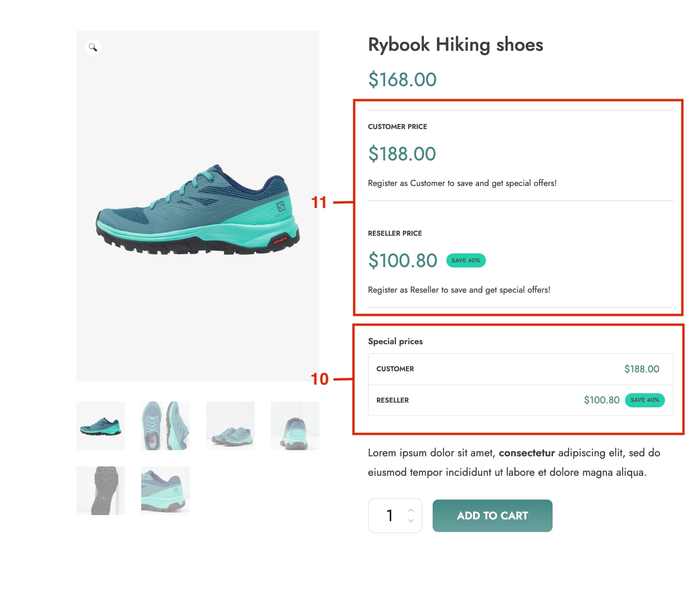Click the large $188.00 customer price

click(402, 154)
